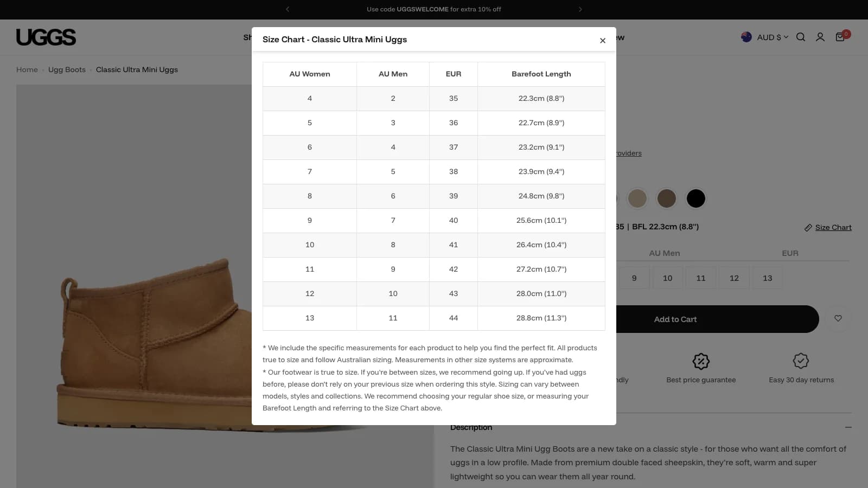Viewport: 868px width, 488px height.
Task: Click the AU Men column header in chart
Action: click(x=393, y=74)
